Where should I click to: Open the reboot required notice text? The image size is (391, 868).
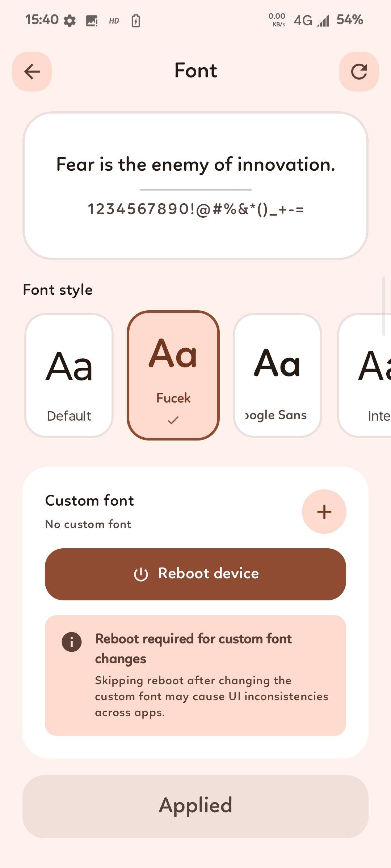click(211, 675)
